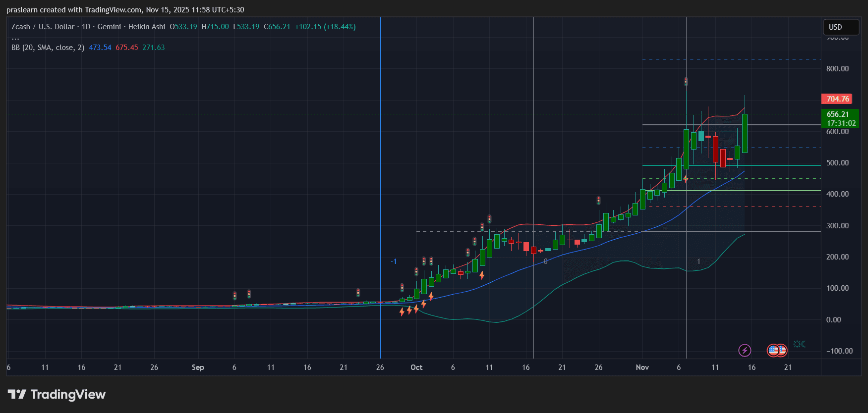Screen dimensions: 868x413
Task: Click the orange lightning bolt near Nov 7 candle
Action: (686, 179)
